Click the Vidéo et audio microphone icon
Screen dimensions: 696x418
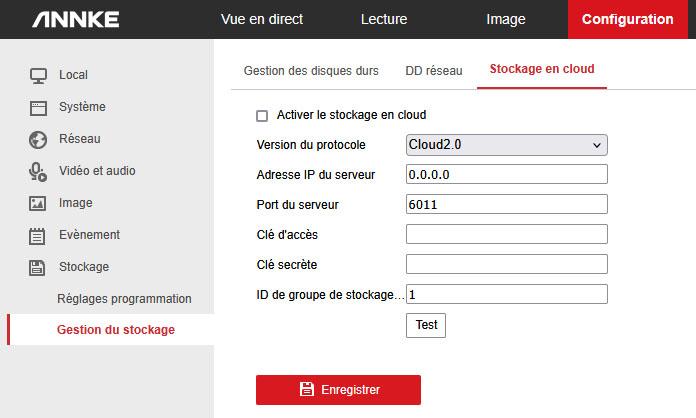point(38,171)
